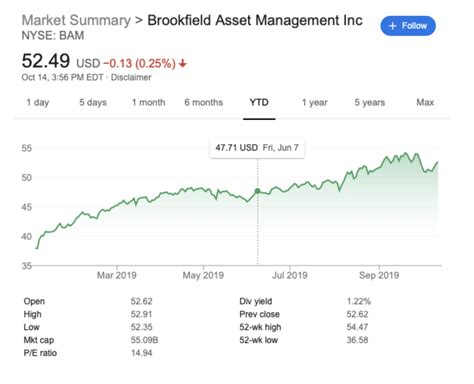Click the chart line's latest endpoint
474x384 pixels.
click(x=437, y=162)
